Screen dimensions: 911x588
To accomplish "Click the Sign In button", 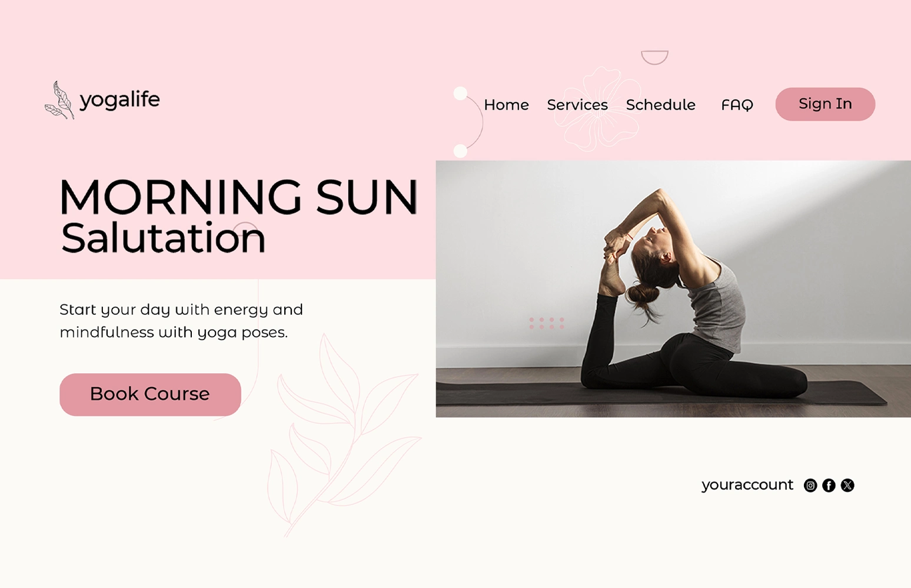I will [825, 104].
